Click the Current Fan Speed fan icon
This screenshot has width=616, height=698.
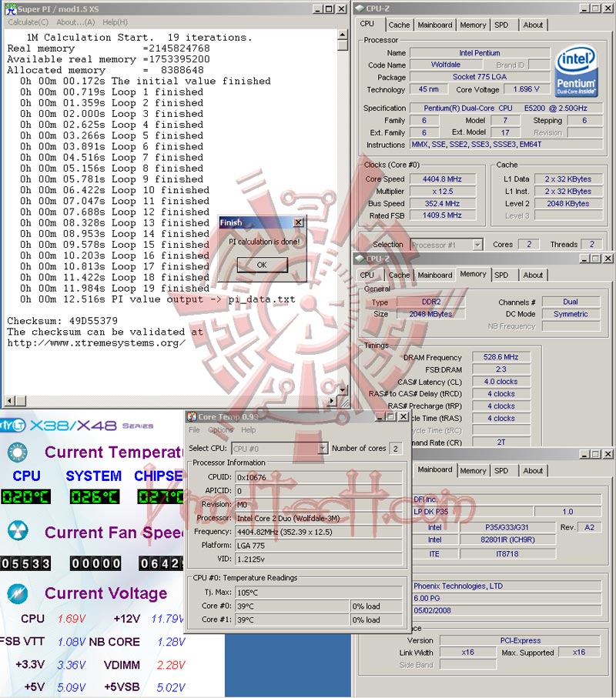pos(18,531)
